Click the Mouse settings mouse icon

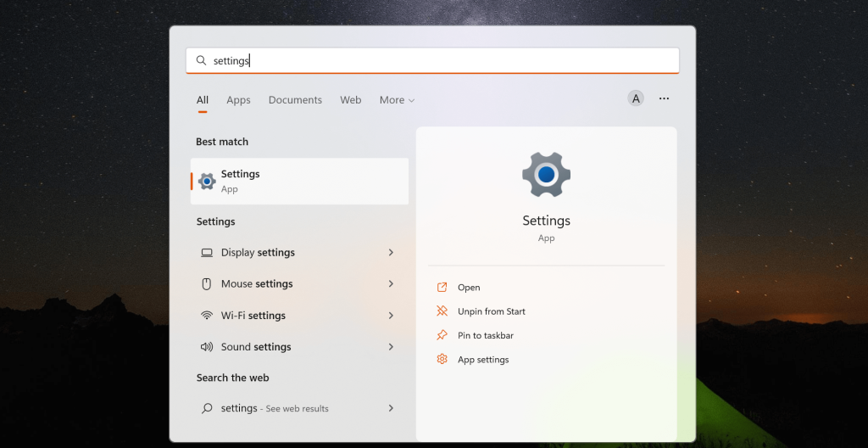[x=207, y=284]
